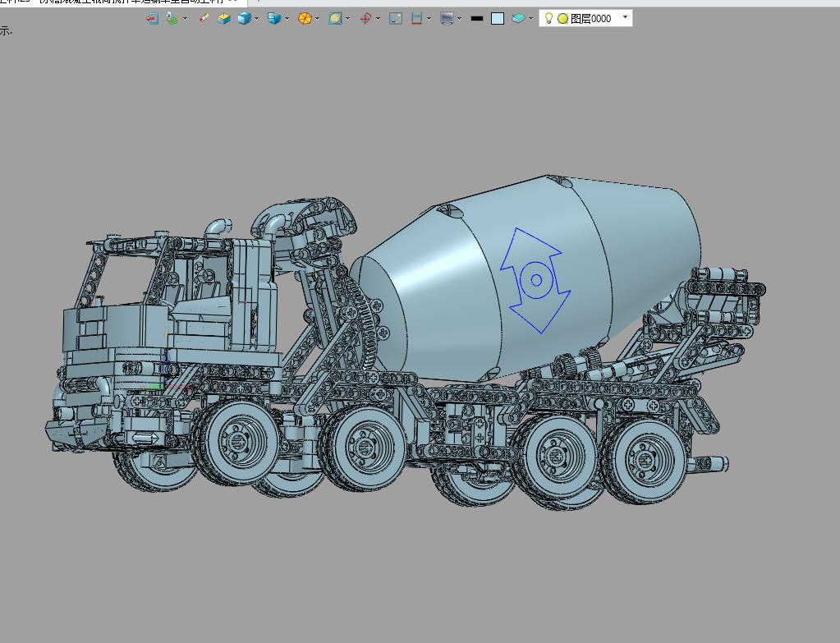
Task: Click the monitor display icon
Action: click(x=447, y=19)
